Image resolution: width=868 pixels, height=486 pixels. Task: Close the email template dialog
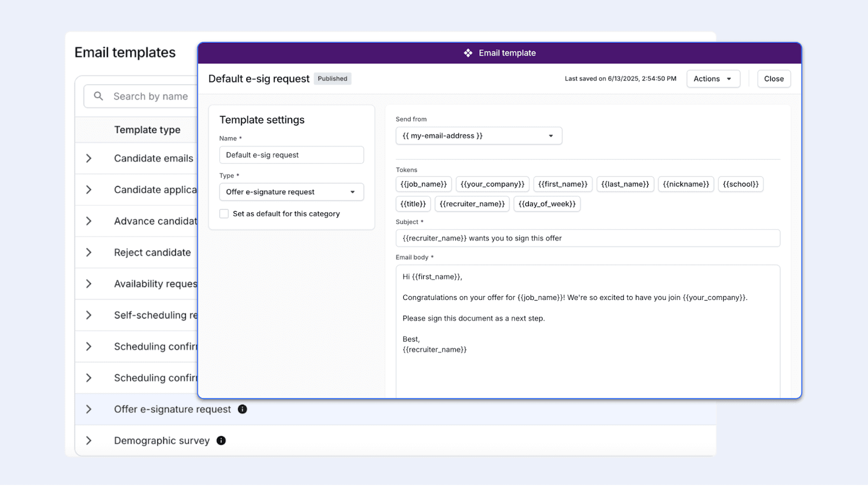click(774, 79)
